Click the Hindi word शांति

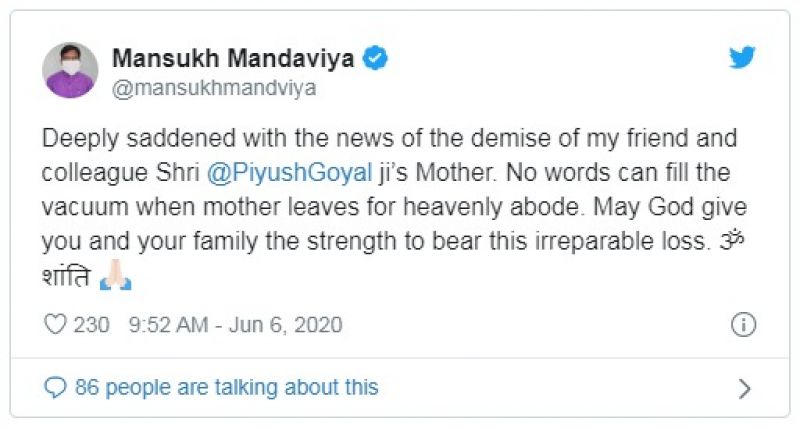coord(68,281)
